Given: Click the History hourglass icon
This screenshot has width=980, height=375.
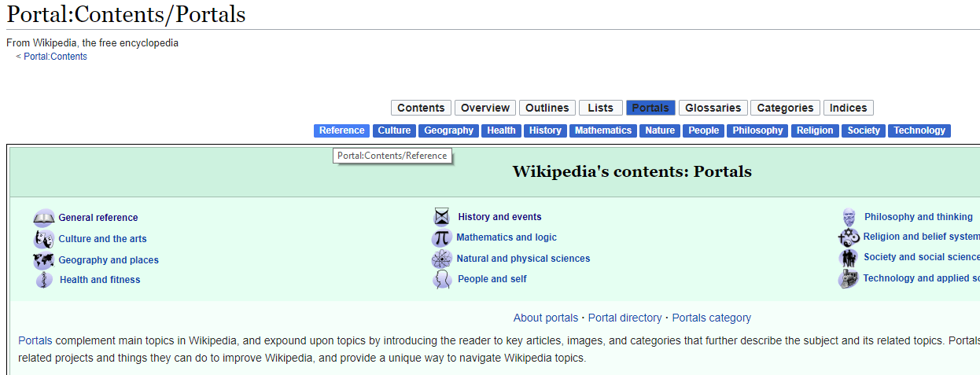Looking at the screenshot, I should [442, 217].
